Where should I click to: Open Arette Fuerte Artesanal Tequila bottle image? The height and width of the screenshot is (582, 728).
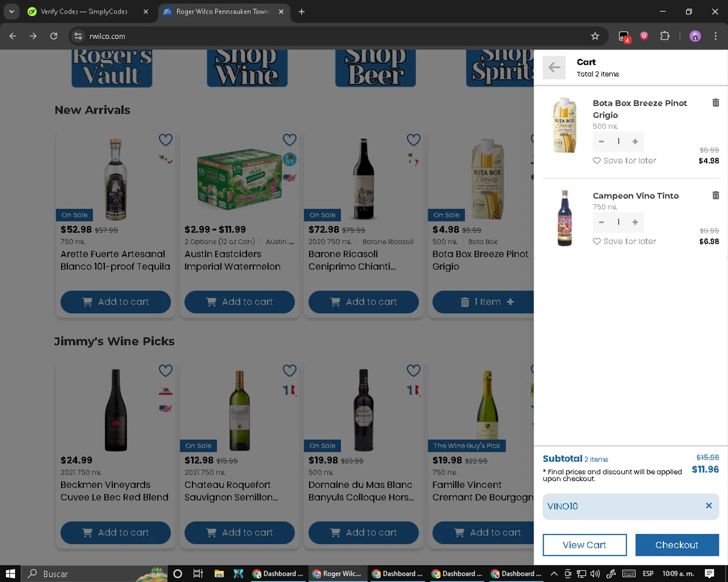(x=116, y=179)
